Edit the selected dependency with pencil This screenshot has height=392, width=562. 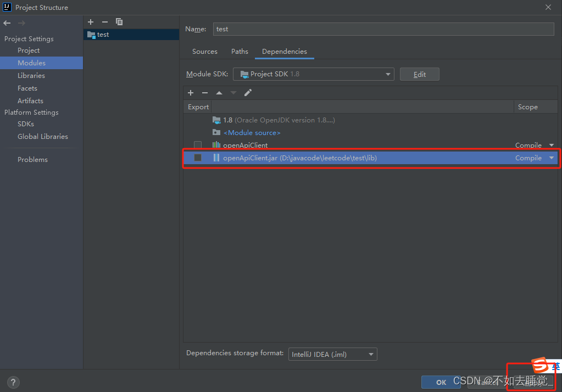click(x=248, y=93)
